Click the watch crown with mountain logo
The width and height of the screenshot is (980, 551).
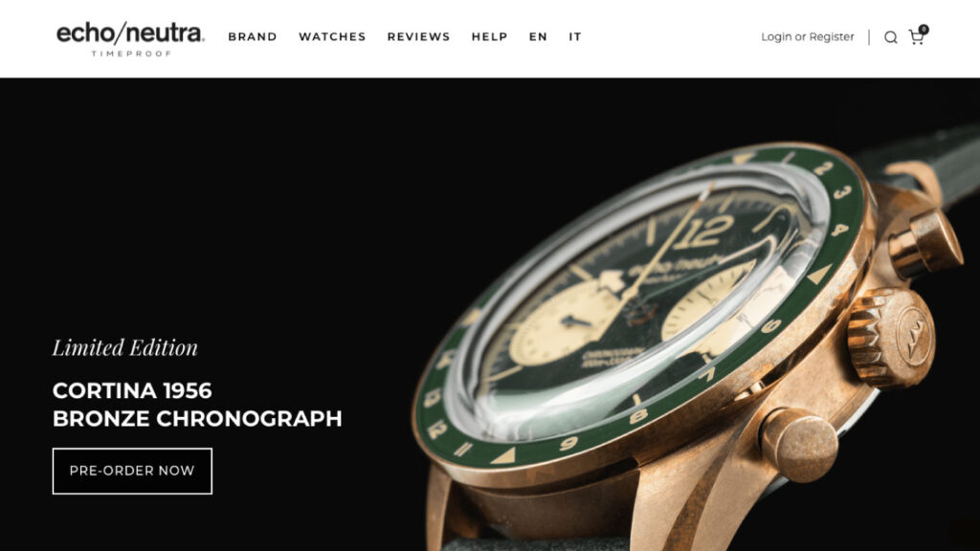893,338
